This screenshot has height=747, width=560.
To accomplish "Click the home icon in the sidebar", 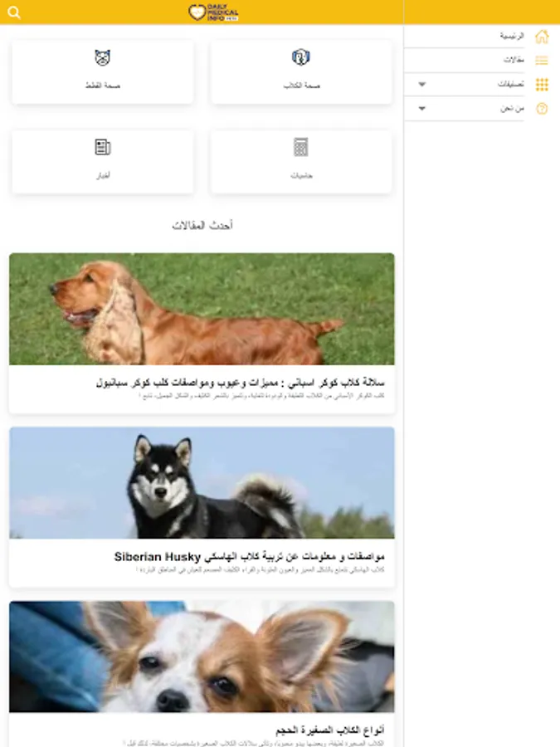I will pos(542,37).
